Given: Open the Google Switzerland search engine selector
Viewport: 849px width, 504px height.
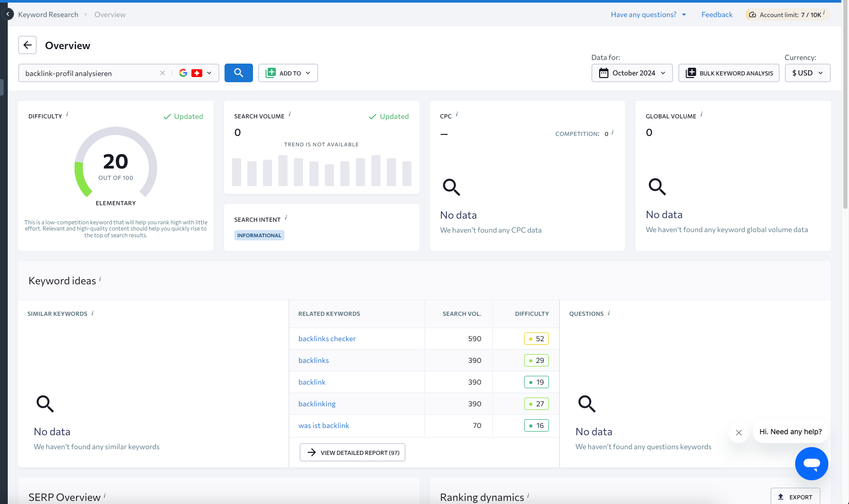Looking at the screenshot, I should [x=196, y=73].
